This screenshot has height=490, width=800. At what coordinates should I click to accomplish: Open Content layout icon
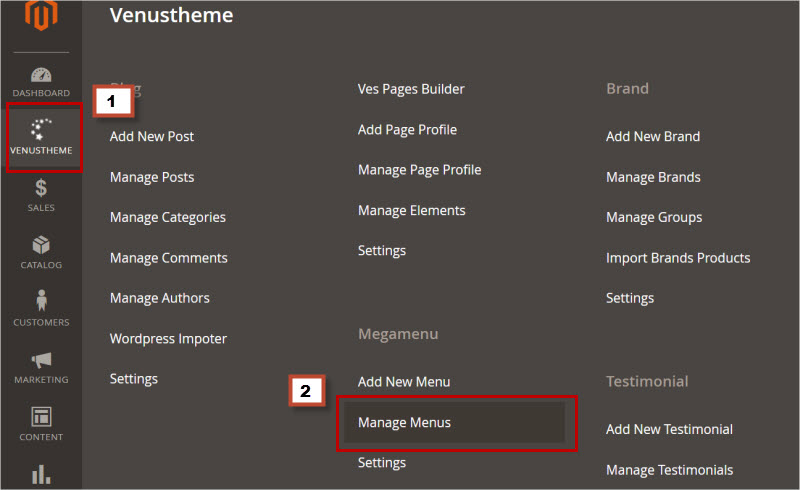pyautogui.click(x=41, y=417)
